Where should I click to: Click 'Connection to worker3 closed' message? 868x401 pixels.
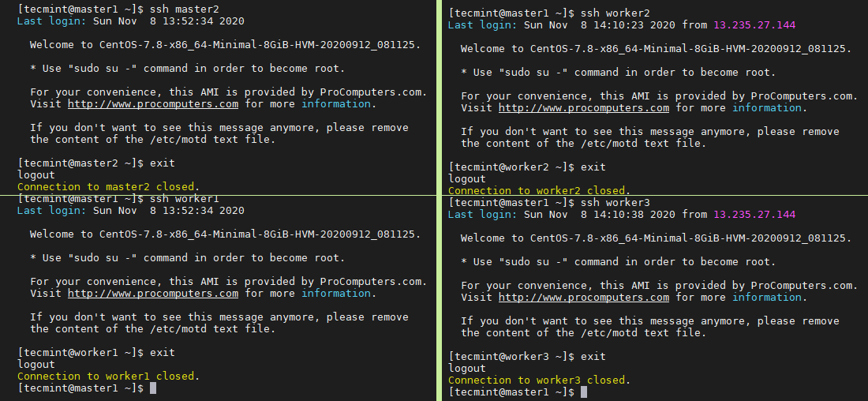click(537, 380)
